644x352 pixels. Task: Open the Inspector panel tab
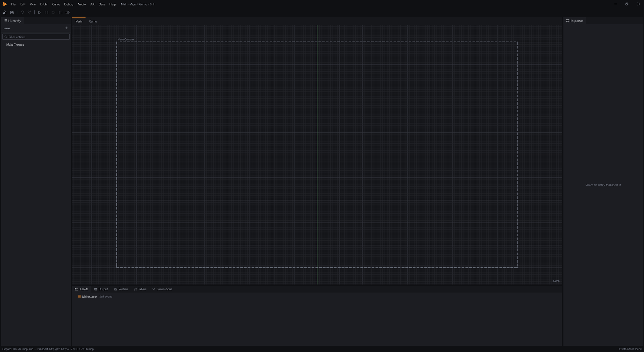(574, 21)
